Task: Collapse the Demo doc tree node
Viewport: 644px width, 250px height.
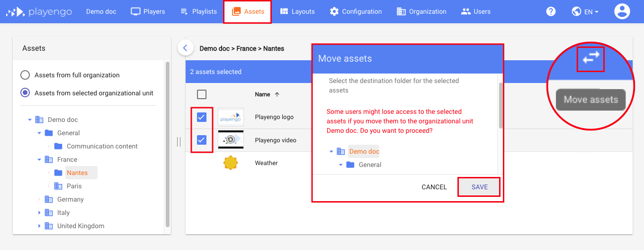Action: pyautogui.click(x=30, y=120)
